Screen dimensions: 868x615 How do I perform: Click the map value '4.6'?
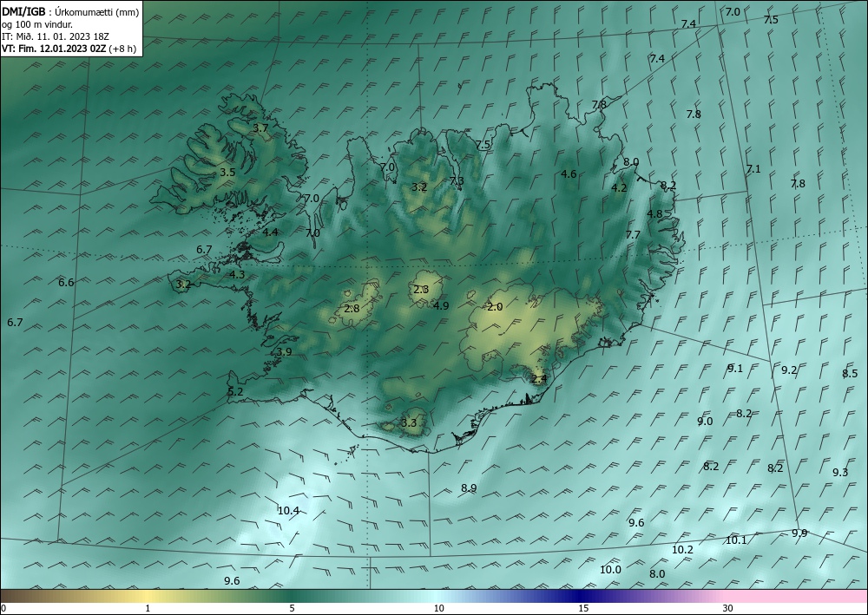click(x=569, y=174)
